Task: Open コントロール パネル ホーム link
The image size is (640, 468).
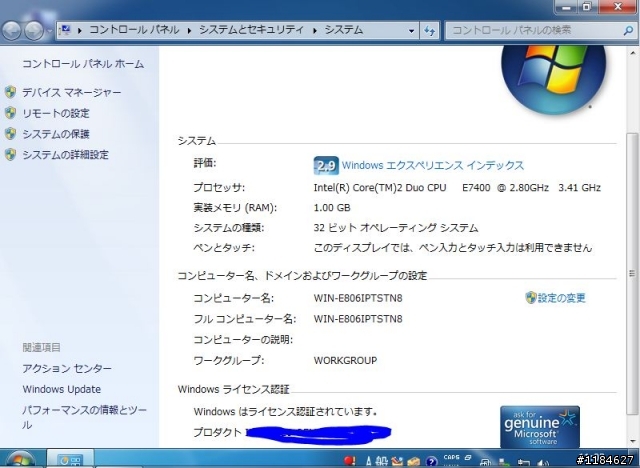Action: pyautogui.click(x=83, y=64)
